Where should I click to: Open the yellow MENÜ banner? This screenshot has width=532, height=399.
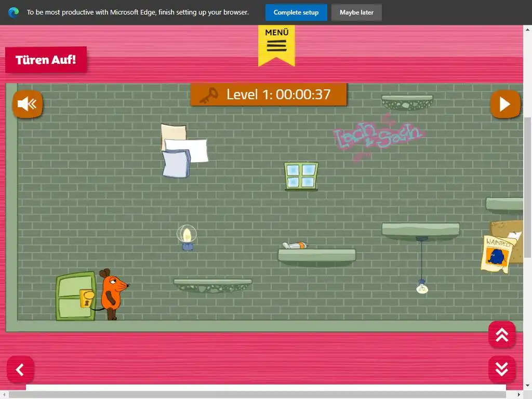pos(276,45)
